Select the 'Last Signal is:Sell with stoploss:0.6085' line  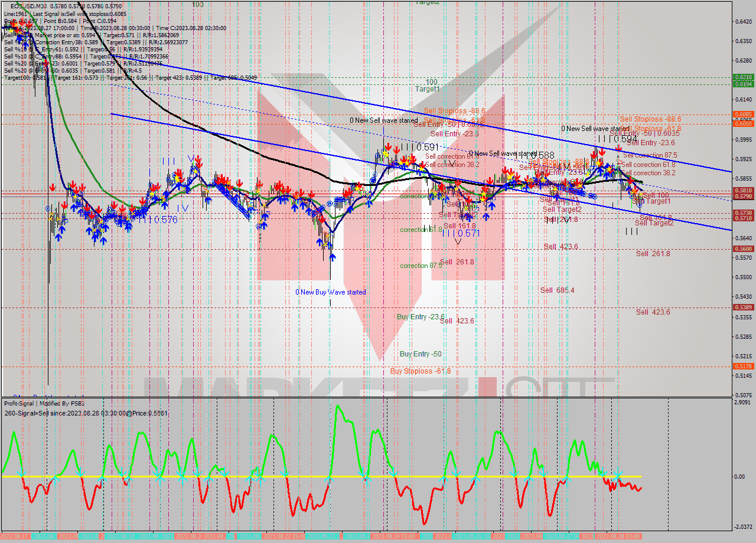point(80,14)
